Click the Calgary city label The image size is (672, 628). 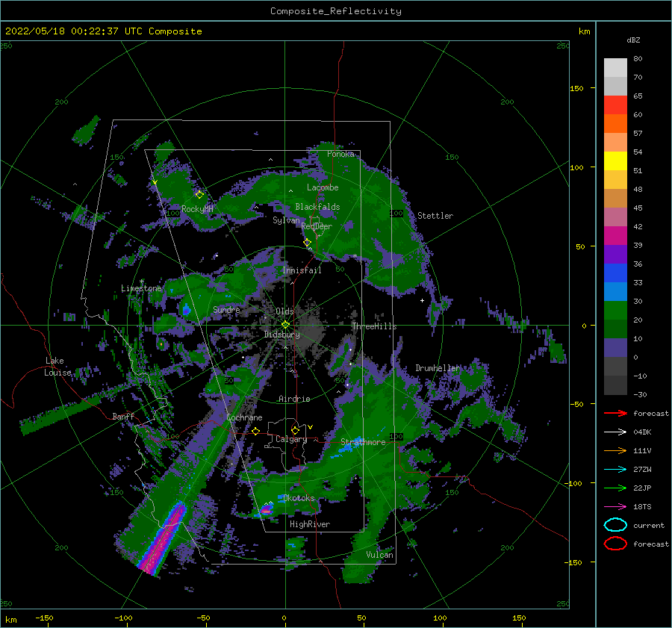click(291, 439)
